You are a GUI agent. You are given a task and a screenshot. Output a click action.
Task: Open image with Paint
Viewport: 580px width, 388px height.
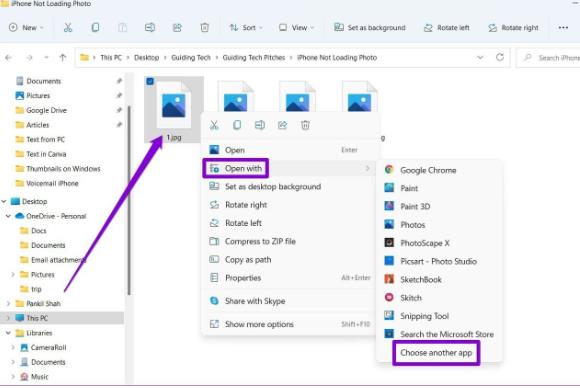pyautogui.click(x=439, y=188)
